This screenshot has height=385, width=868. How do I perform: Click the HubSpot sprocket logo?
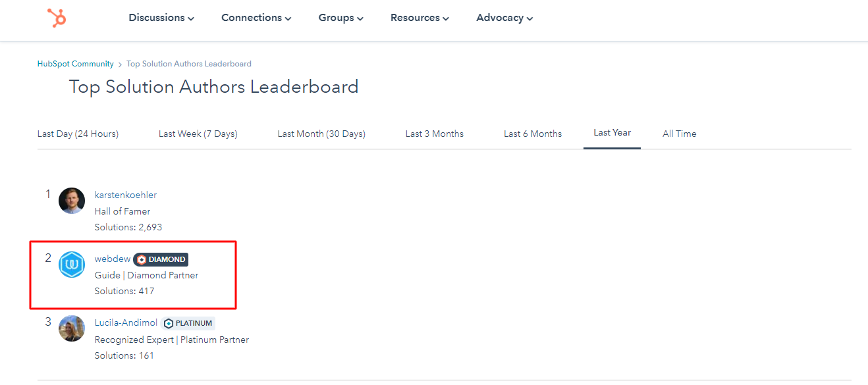(x=56, y=19)
